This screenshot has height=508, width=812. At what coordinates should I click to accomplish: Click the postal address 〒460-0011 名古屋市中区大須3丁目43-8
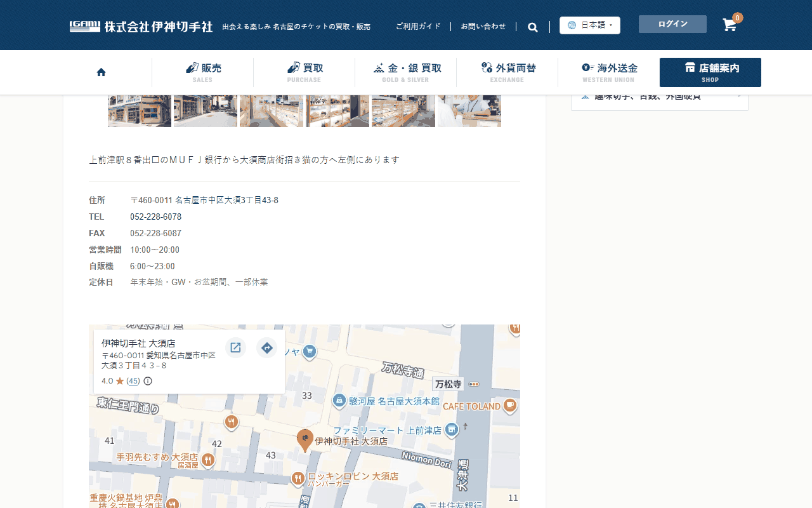[204, 200]
